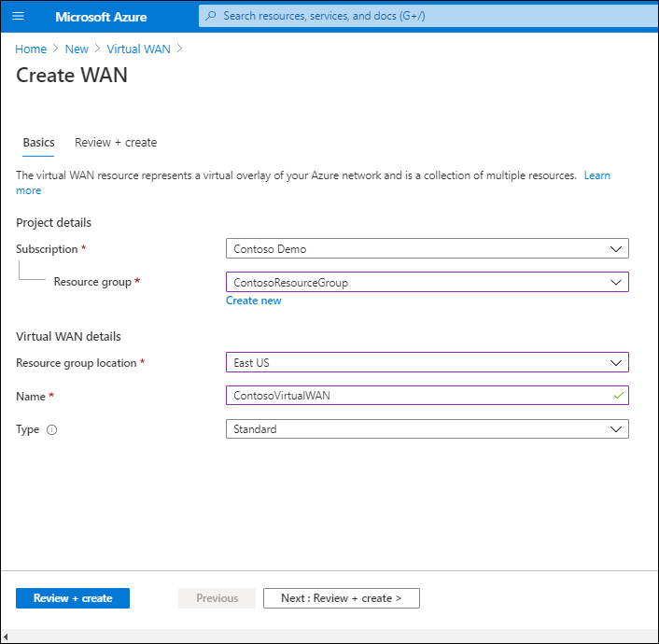This screenshot has width=659, height=644.
Task: Click the green checkmark in Name field
Action: (618, 396)
